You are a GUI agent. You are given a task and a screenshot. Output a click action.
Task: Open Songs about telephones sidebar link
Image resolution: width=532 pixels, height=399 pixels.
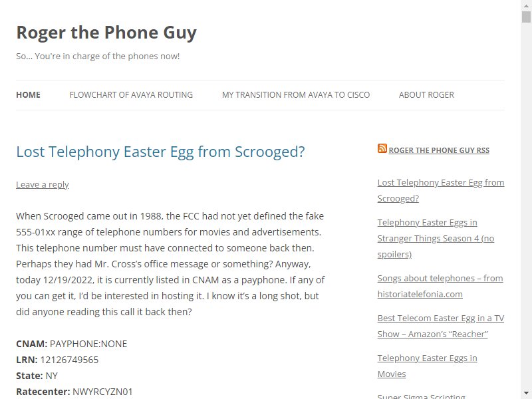pos(440,286)
